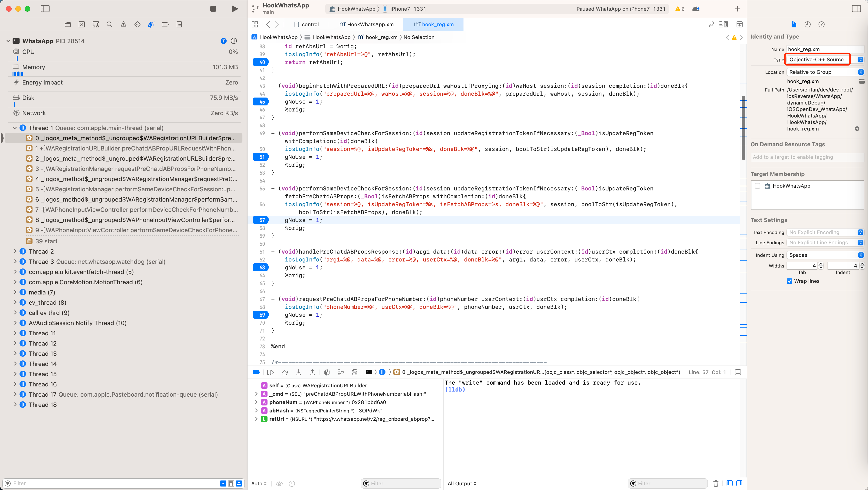The height and width of the screenshot is (490, 868).
Task: Select stack frame 1 +[WARegistrationURLBuilder
Action: point(132,148)
